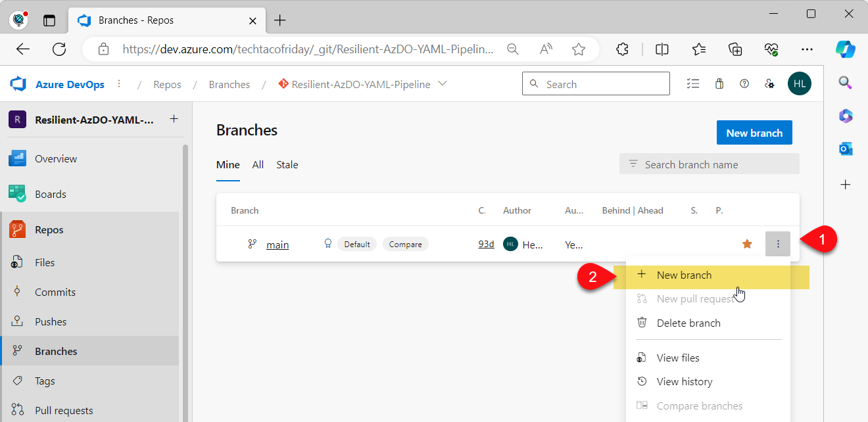Open the work items checklist icon in the header
This screenshot has height=422, width=868.
point(692,83)
